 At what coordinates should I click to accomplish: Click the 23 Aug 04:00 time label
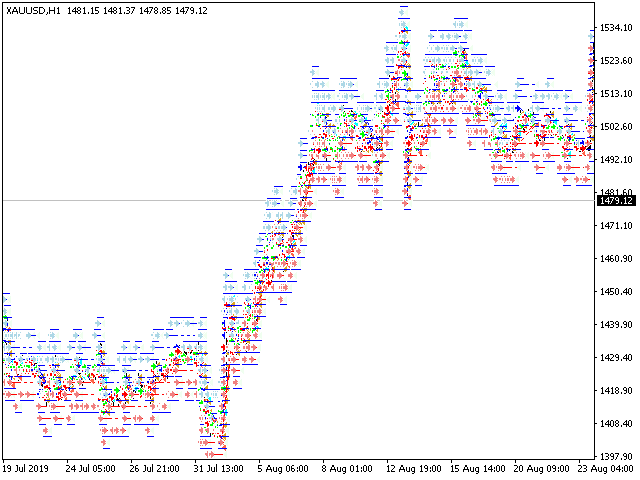click(606, 469)
